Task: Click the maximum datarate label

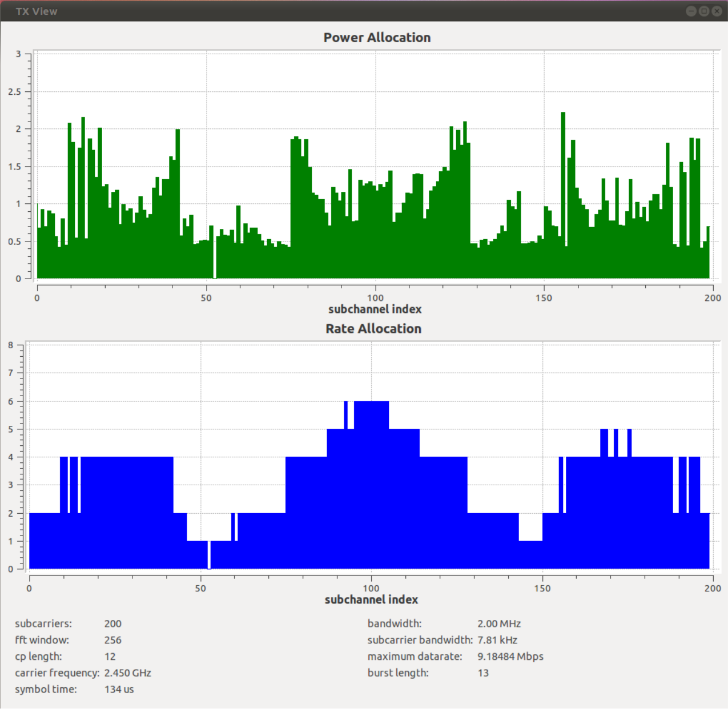Action: pos(415,656)
